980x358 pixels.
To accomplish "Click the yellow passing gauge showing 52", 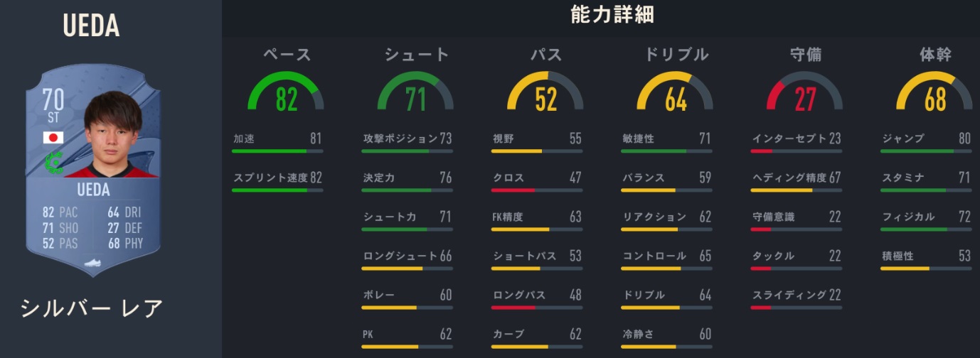I will coord(545,94).
